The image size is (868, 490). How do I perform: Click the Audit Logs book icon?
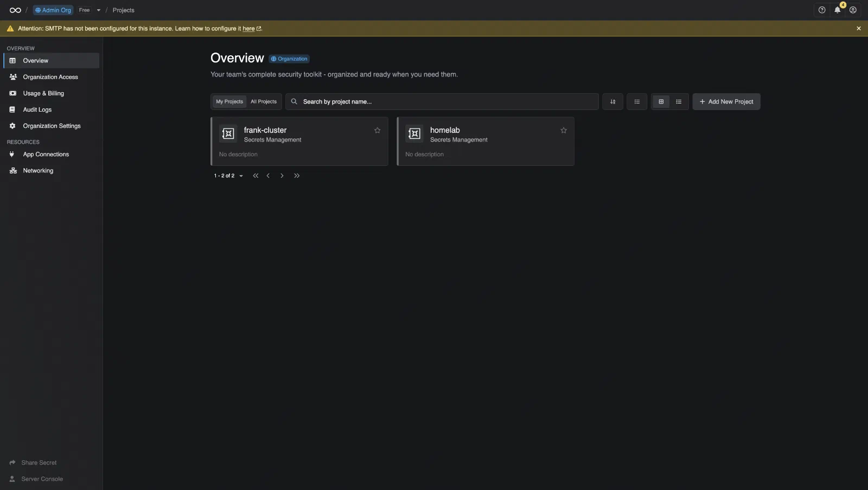12,109
